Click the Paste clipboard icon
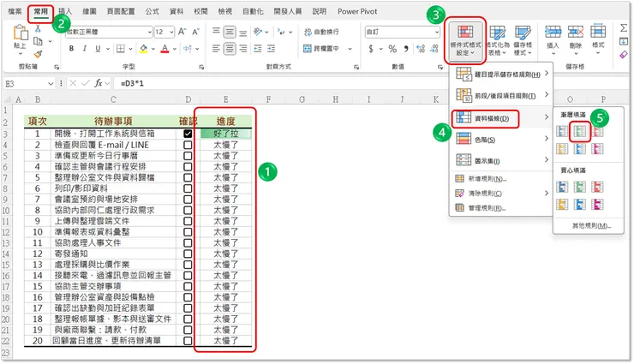The height and width of the screenshot is (364, 634). click(x=20, y=33)
